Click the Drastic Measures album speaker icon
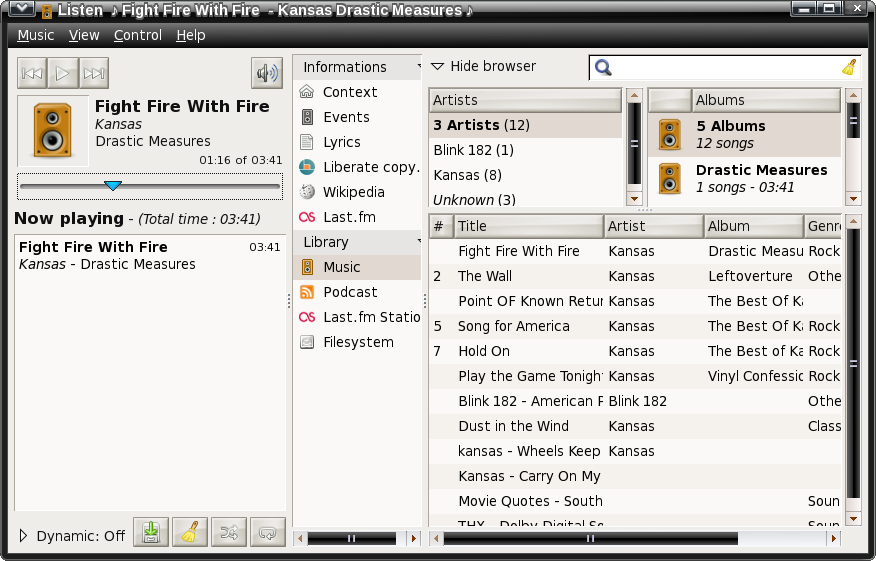The height and width of the screenshot is (561, 876). (669, 178)
